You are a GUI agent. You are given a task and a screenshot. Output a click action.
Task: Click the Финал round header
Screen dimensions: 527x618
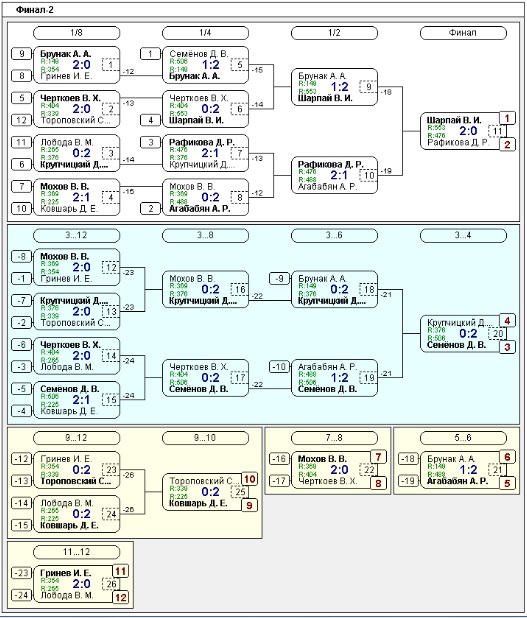463,33
